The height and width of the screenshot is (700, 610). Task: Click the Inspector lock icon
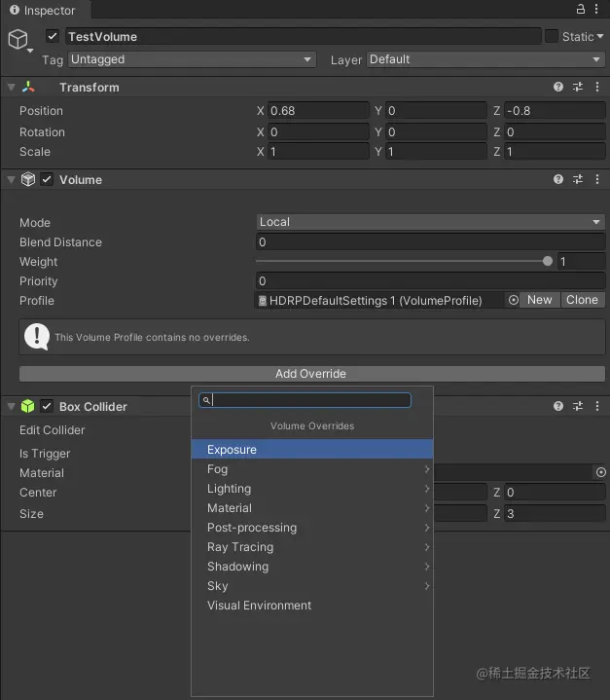581,10
